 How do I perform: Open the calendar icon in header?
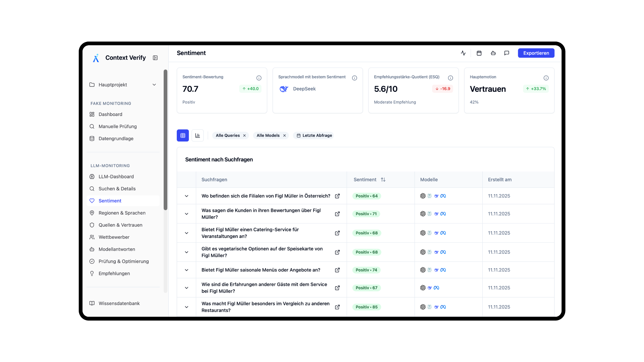click(x=479, y=53)
